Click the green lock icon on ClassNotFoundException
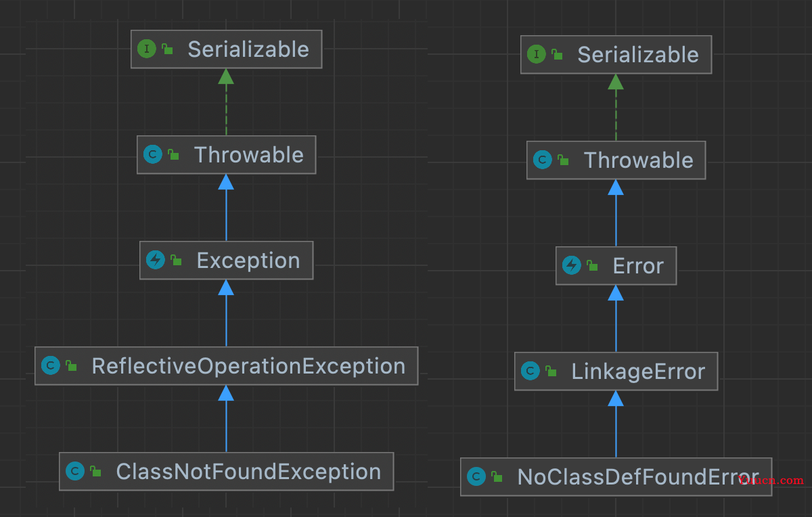This screenshot has height=517, width=812. [x=95, y=471]
